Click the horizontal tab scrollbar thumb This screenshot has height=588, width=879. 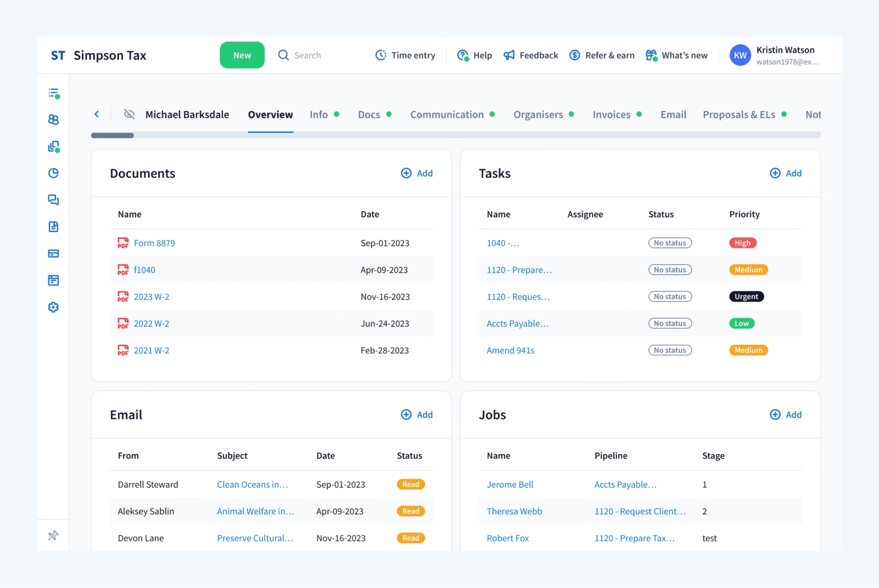[112, 135]
